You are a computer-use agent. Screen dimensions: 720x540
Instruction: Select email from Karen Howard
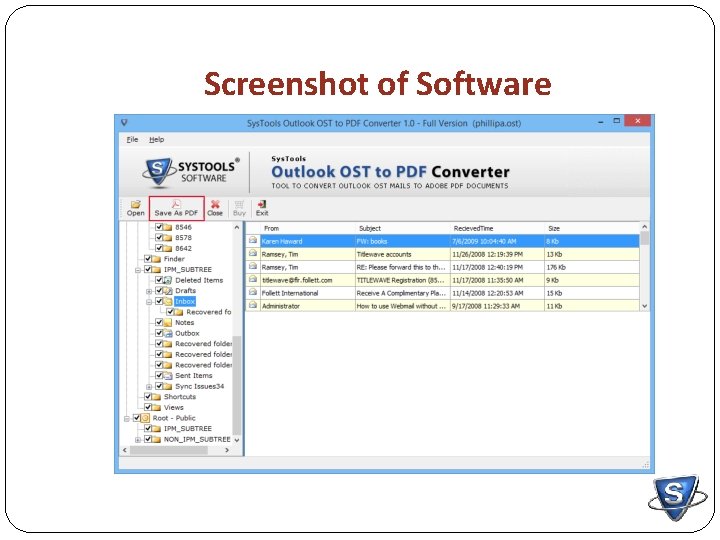click(282, 241)
